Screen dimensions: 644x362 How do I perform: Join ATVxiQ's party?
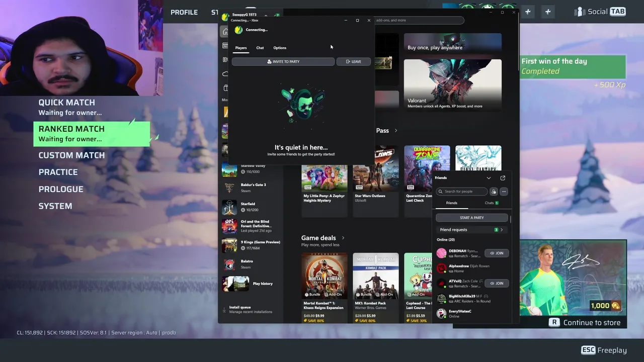point(497,283)
